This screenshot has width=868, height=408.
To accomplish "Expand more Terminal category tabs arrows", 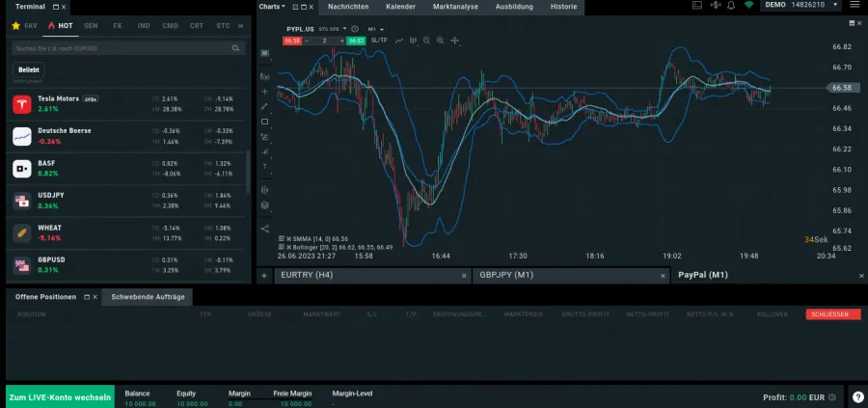I will (x=241, y=26).
